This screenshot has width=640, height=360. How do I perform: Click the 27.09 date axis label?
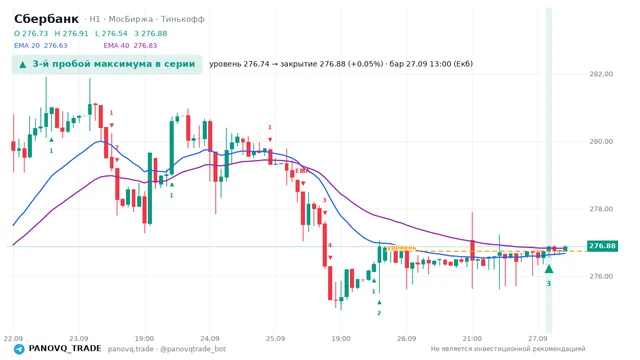coord(538,339)
